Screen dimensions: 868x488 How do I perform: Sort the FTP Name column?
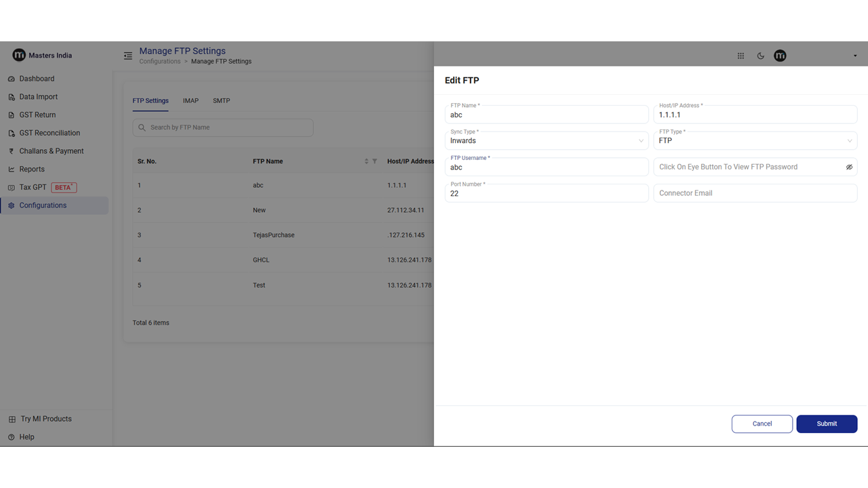(367, 161)
